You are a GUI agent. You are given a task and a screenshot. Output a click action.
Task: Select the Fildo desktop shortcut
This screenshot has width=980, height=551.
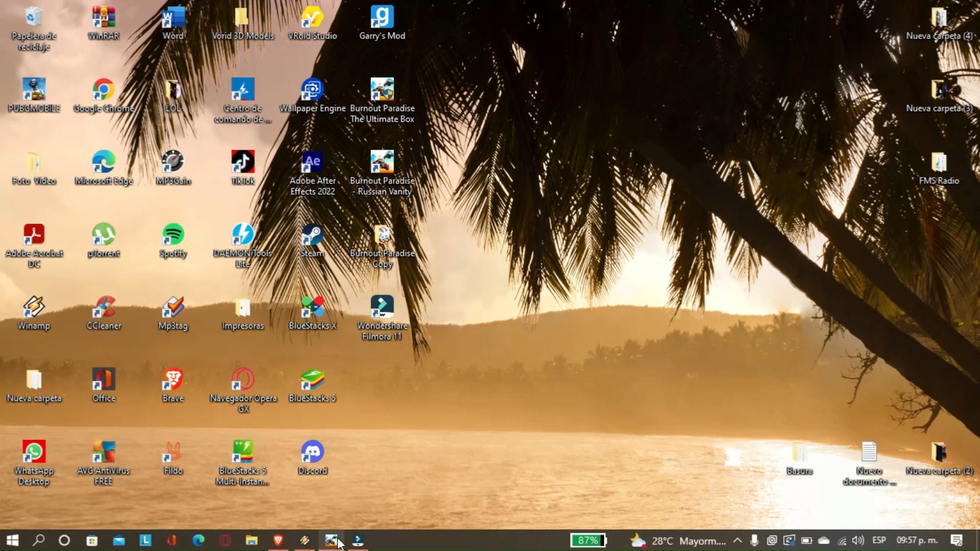pyautogui.click(x=173, y=458)
